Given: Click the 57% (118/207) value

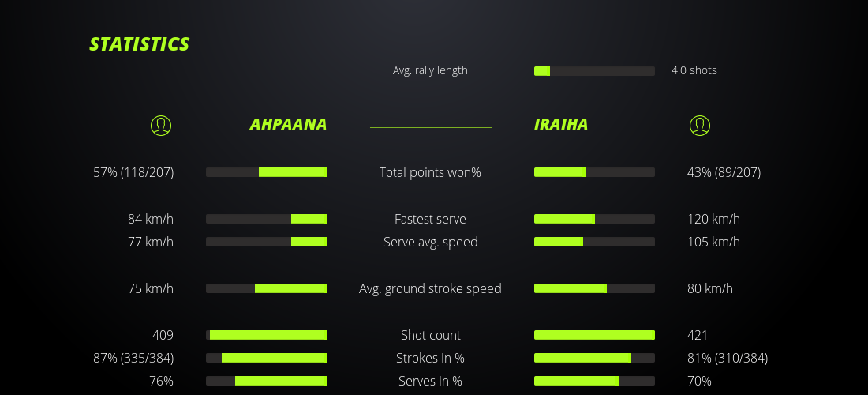Looking at the screenshot, I should pyautogui.click(x=133, y=172).
